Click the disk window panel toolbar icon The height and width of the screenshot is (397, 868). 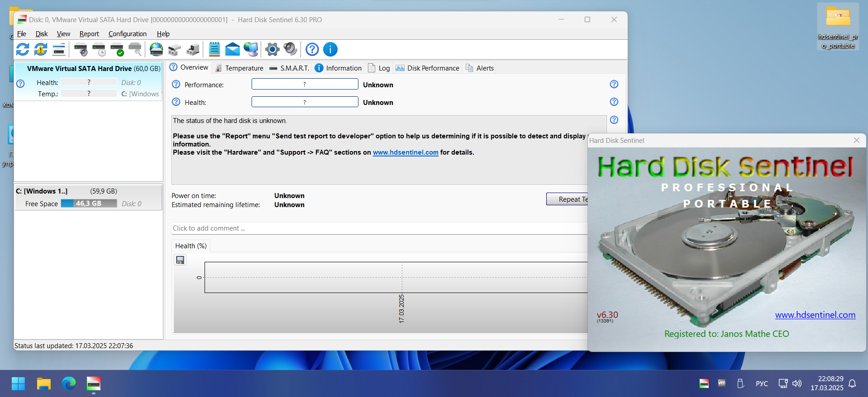point(59,49)
